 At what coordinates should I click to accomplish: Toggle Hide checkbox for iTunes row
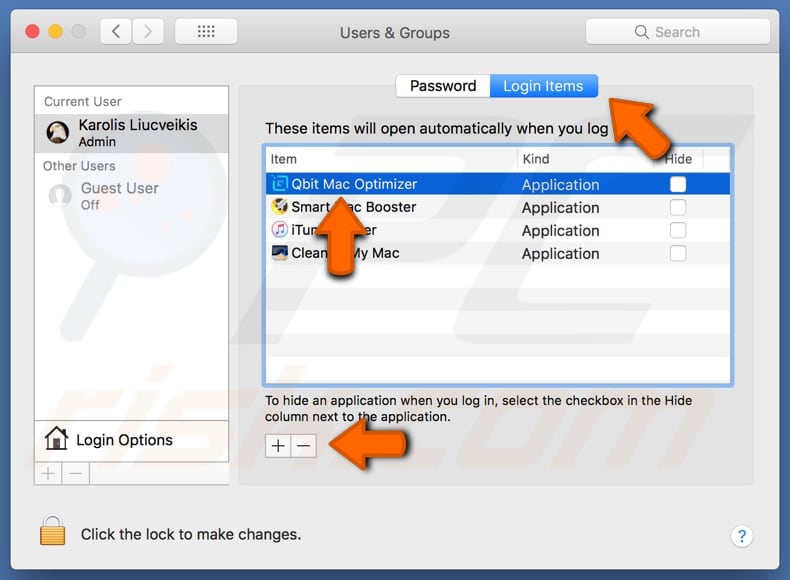point(678,230)
